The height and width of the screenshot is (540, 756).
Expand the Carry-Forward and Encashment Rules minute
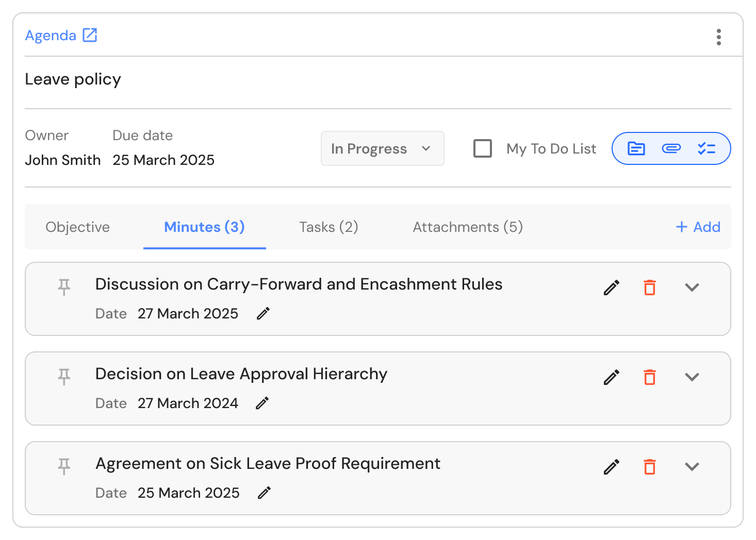tap(692, 288)
